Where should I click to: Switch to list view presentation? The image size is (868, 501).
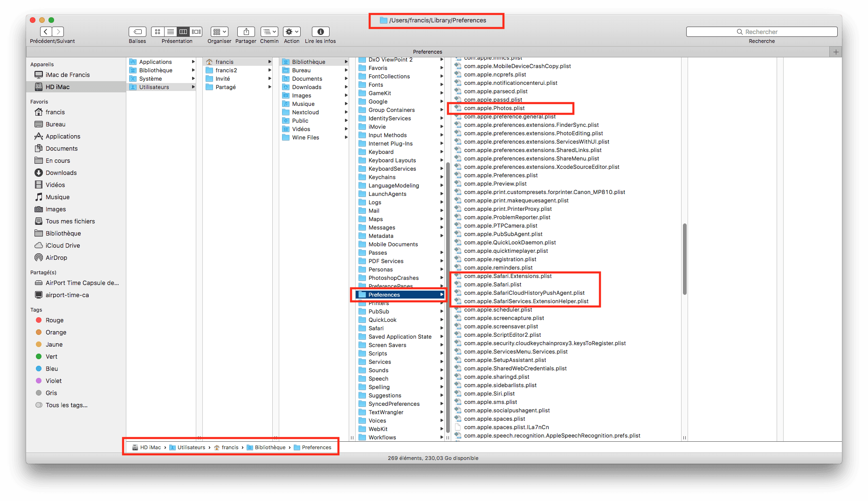point(171,32)
